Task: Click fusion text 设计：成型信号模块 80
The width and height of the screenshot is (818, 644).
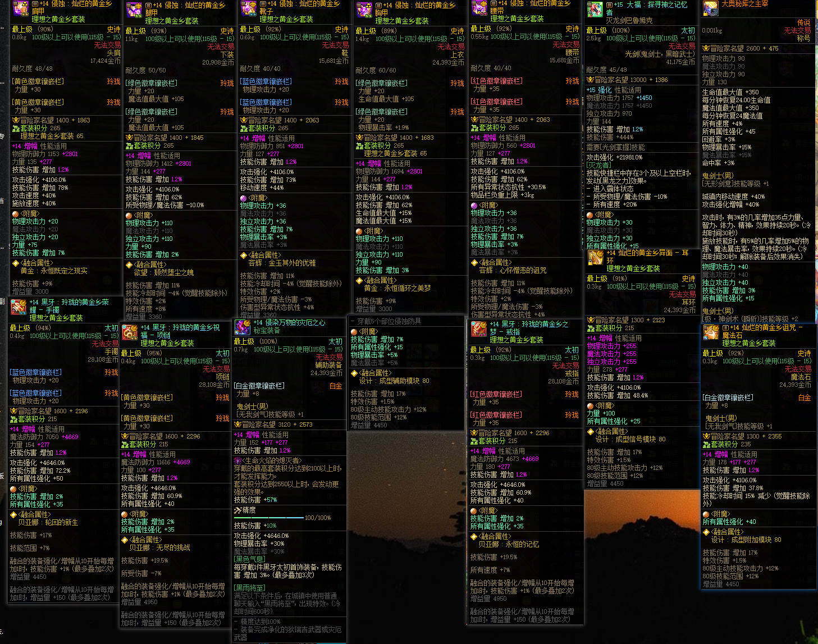Action: (630, 439)
